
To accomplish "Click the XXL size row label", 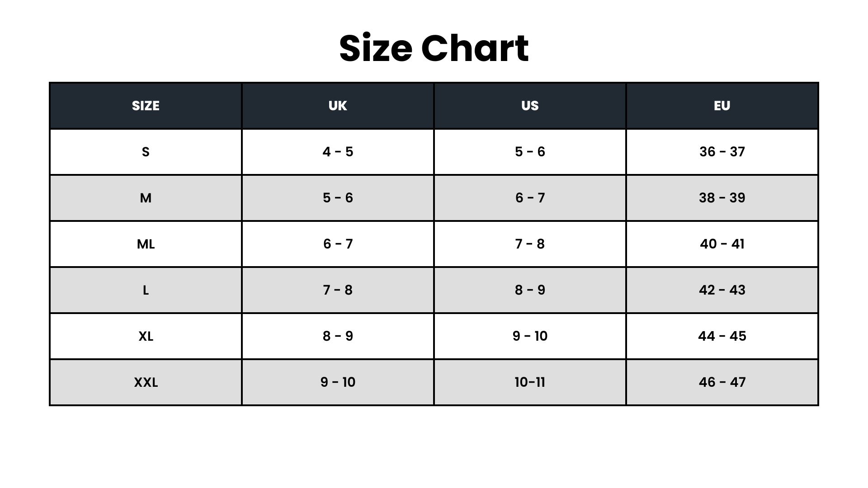I will tap(146, 382).
